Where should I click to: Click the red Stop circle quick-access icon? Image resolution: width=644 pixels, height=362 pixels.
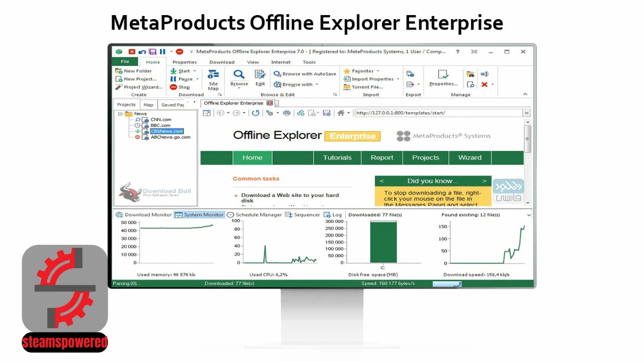click(x=180, y=52)
